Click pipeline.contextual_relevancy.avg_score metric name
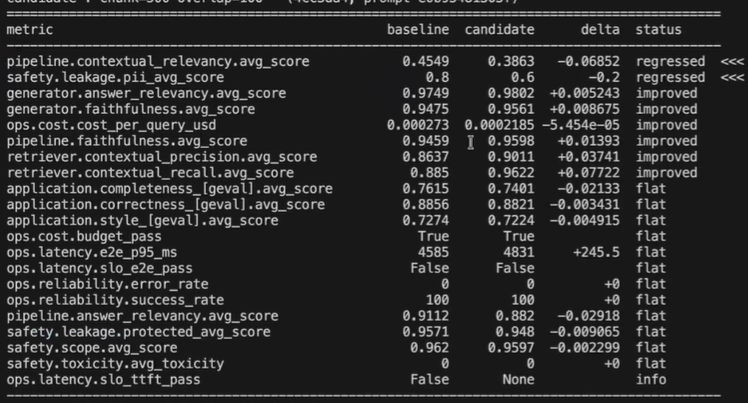 [x=158, y=62]
